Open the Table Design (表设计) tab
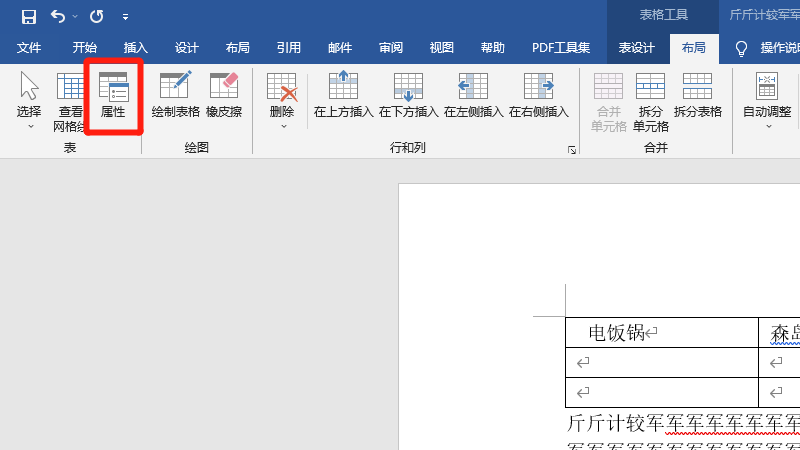Screen dimensions: 800x450 [636, 47]
